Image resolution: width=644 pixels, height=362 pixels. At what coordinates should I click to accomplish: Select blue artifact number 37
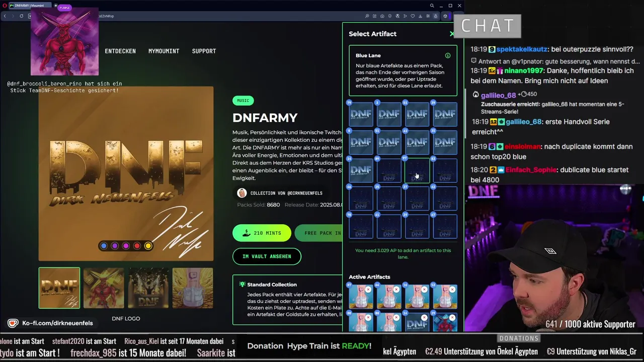[x=417, y=199]
